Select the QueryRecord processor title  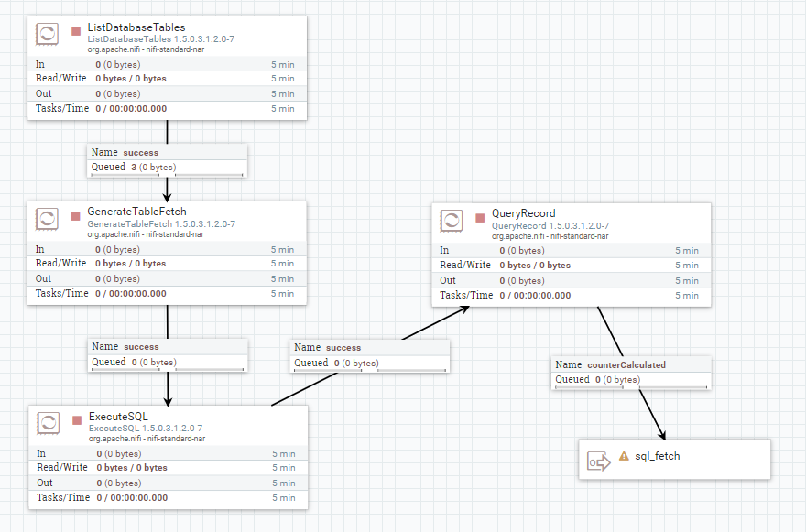[523, 213]
